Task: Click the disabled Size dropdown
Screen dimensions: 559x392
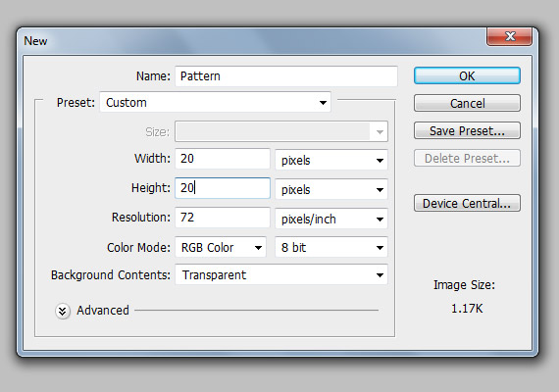Action: click(x=281, y=132)
